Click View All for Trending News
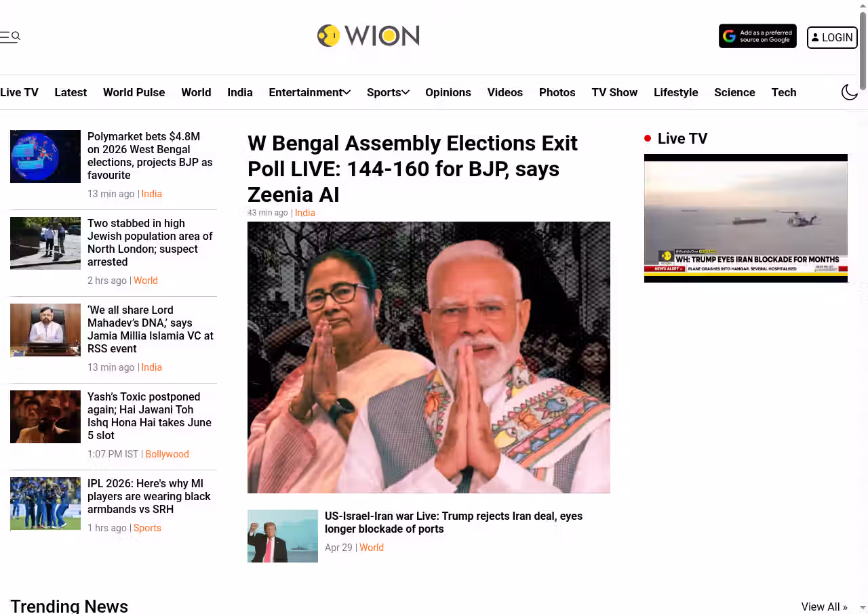The height and width of the screenshot is (614, 868). tap(824, 607)
